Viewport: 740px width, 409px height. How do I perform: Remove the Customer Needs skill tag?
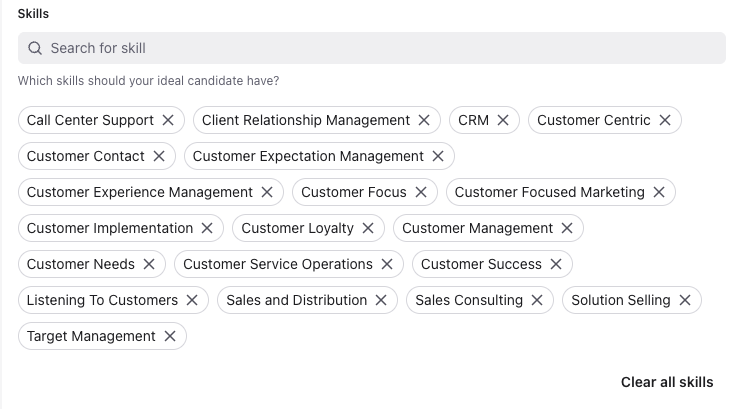pos(149,264)
